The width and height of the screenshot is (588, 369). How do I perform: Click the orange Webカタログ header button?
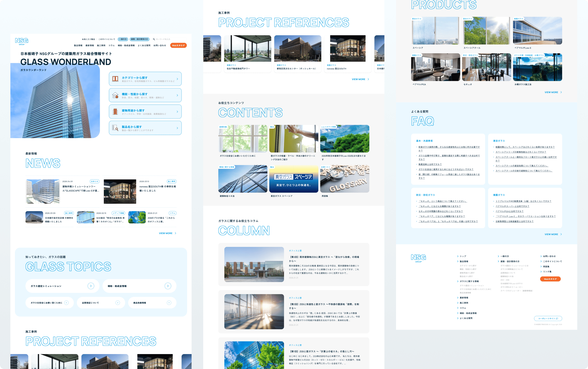pyautogui.click(x=178, y=45)
